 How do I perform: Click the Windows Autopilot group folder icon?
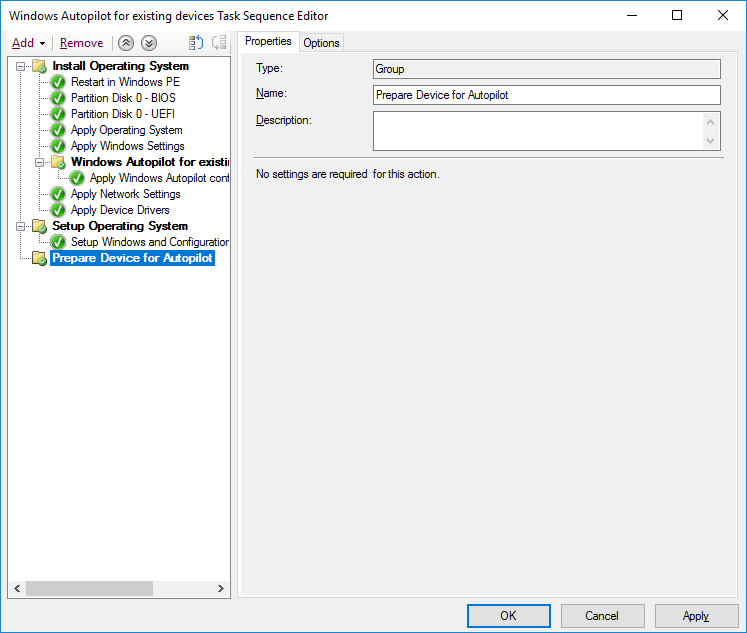[58, 162]
